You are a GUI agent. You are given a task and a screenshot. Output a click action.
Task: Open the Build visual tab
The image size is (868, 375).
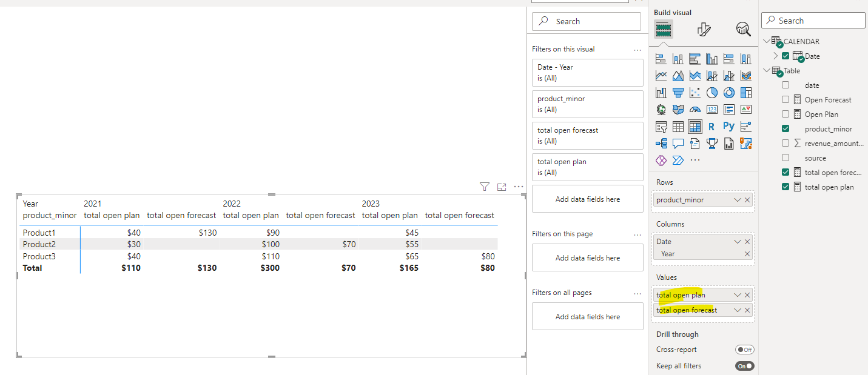pos(663,29)
